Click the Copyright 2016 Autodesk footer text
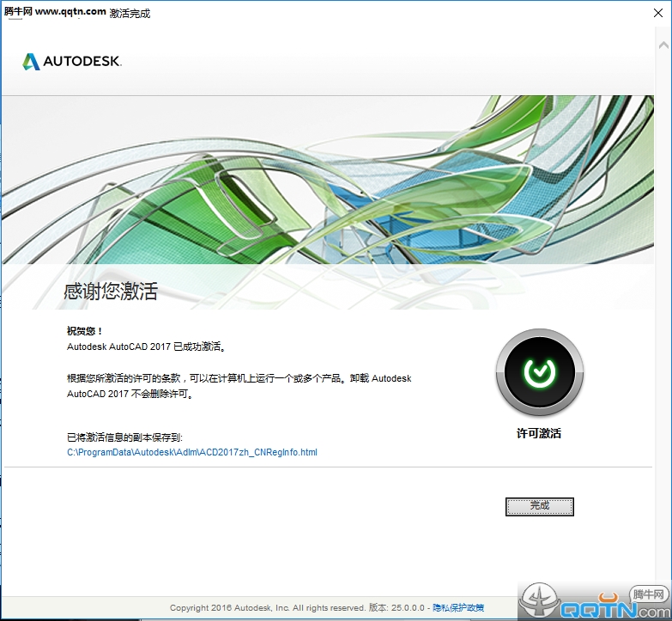 pos(267,607)
